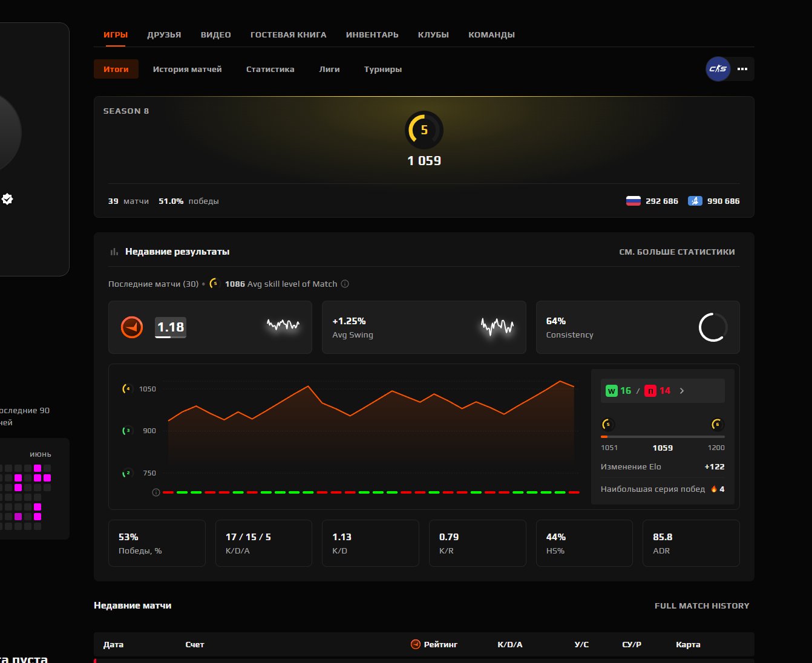This screenshot has width=812, height=663.
Task: Open the ИГРЫ tab
Action: [x=116, y=34]
